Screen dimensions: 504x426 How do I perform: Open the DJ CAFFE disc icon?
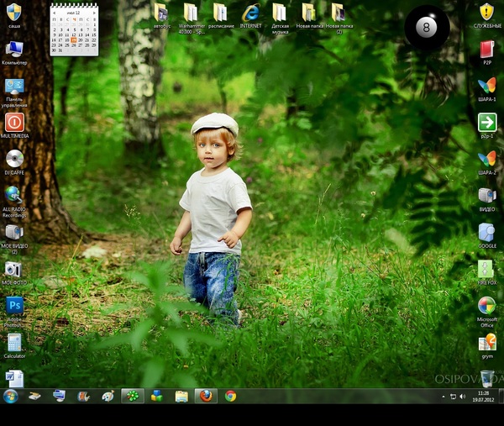click(14, 159)
